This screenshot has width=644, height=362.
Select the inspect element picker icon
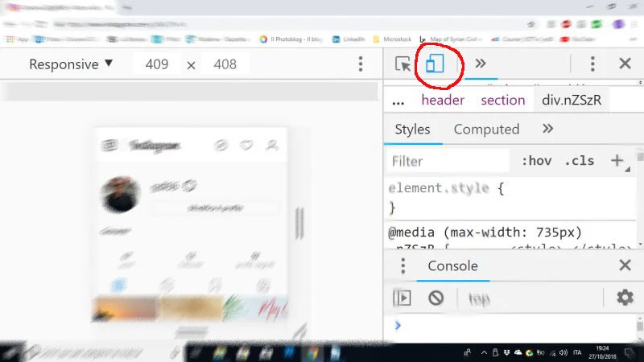point(402,64)
